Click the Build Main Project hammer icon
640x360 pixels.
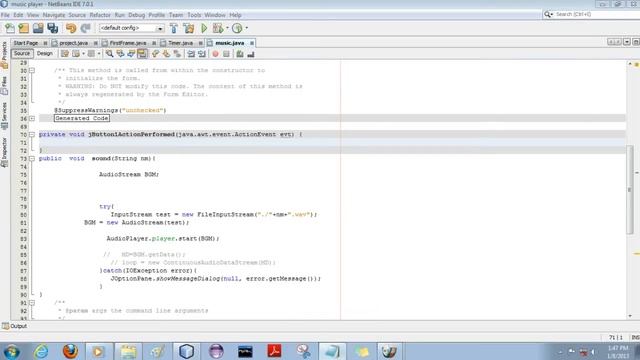click(173, 28)
